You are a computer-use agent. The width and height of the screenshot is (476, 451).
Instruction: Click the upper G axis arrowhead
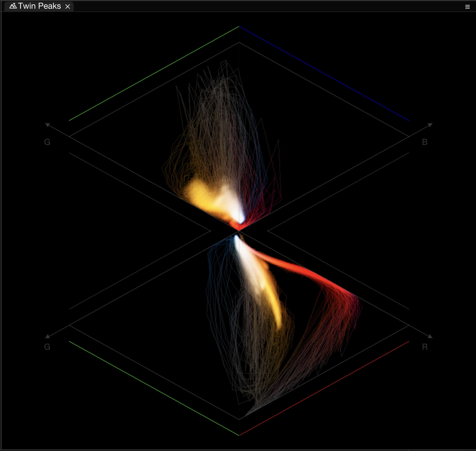coord(47,125)
